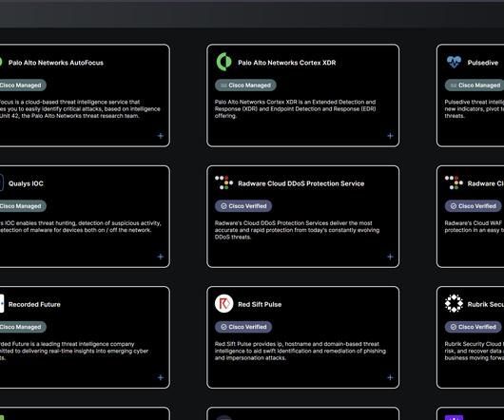The image size is (504, 420).
Task: Open the Rubrik Security card title
Action: tap(486, 304)
